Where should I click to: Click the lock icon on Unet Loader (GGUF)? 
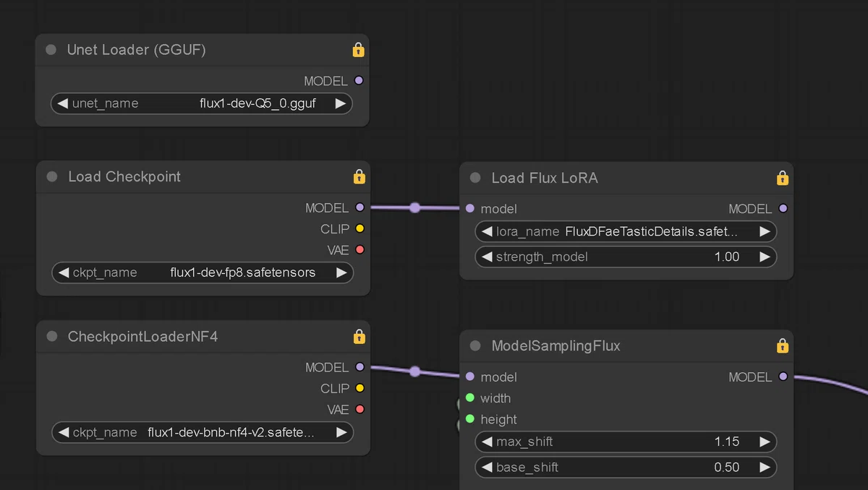pos(358,50)
